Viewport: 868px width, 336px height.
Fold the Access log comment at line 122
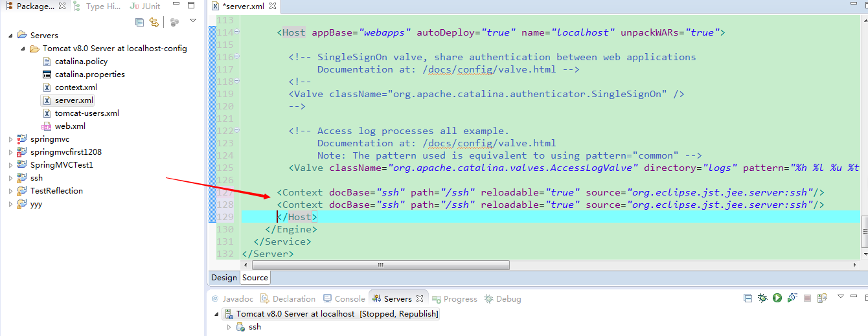(x=236, y=131)
